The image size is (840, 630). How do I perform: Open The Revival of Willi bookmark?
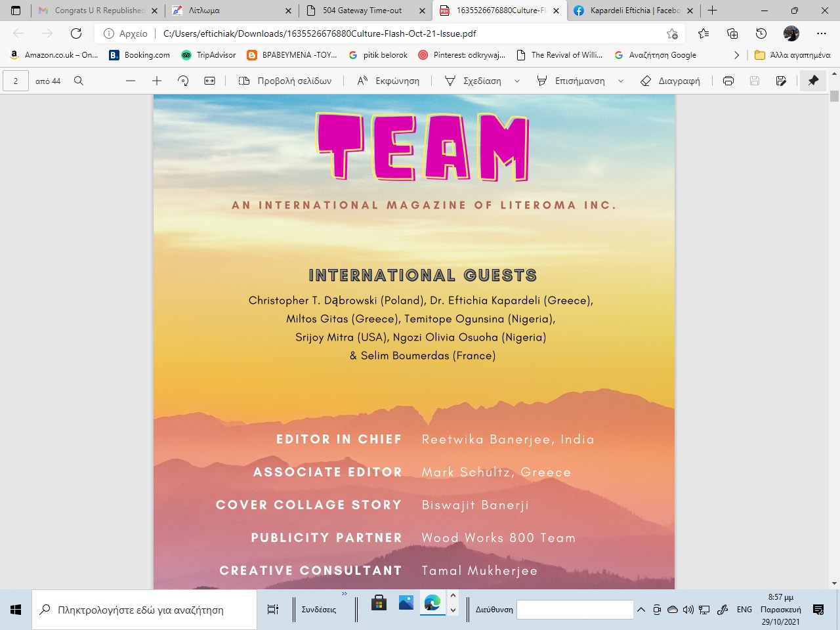(x=559, y=55)
